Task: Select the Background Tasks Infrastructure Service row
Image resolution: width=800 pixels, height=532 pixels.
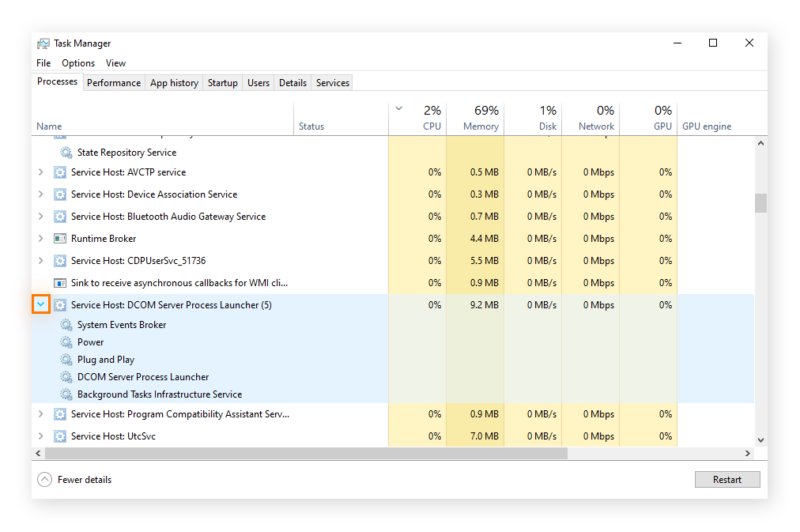Action: click(159, 394)
